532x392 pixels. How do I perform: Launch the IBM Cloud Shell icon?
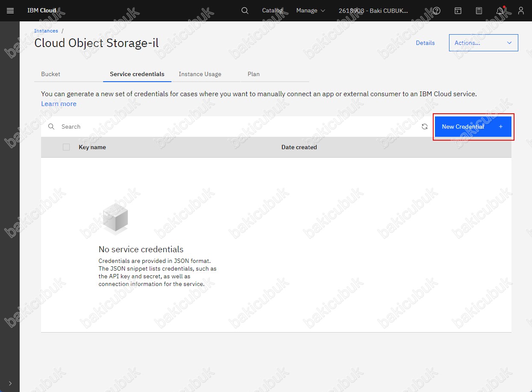(458, 11)
